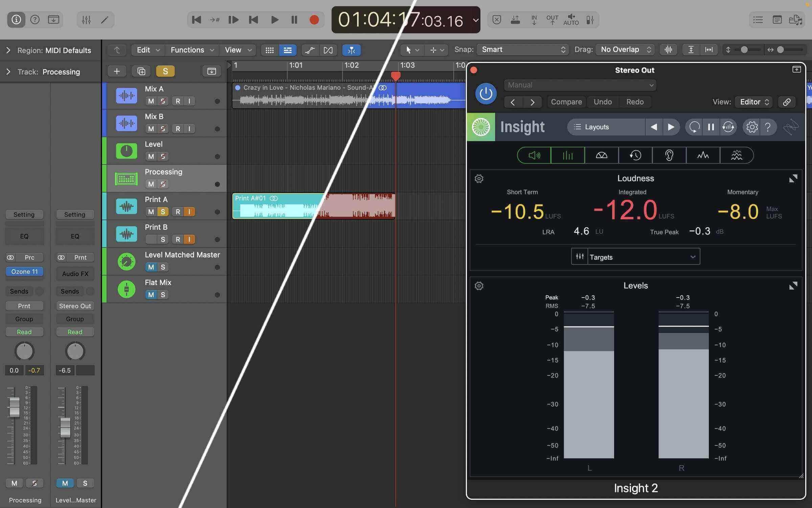The image size is (812, 508).
Task: Select the Insight History module tab
Action: click(635, 155)
